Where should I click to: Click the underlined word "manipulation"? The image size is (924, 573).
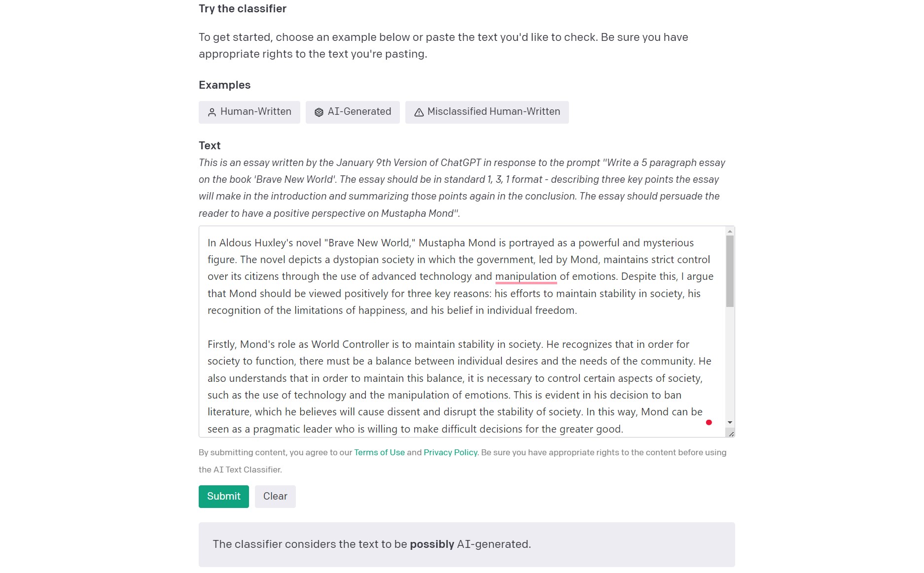[x=526, y=276]
